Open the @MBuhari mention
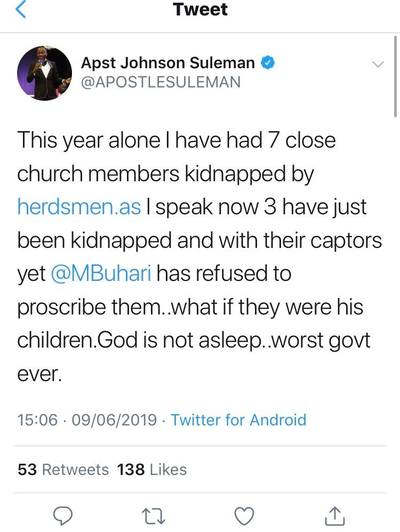This screenshot has width=400, height=532. click(x=101, y=273)
